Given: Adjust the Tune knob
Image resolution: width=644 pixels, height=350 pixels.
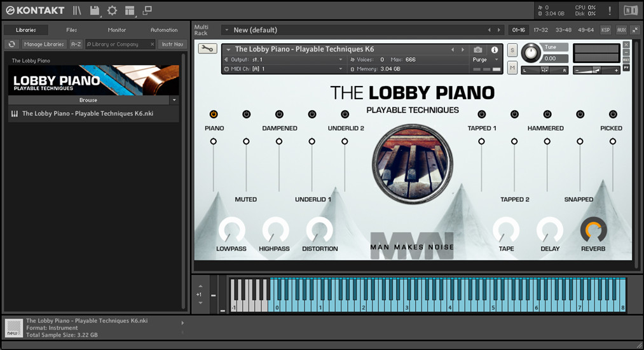Looking at the screenshot, I should coord(531,53).
